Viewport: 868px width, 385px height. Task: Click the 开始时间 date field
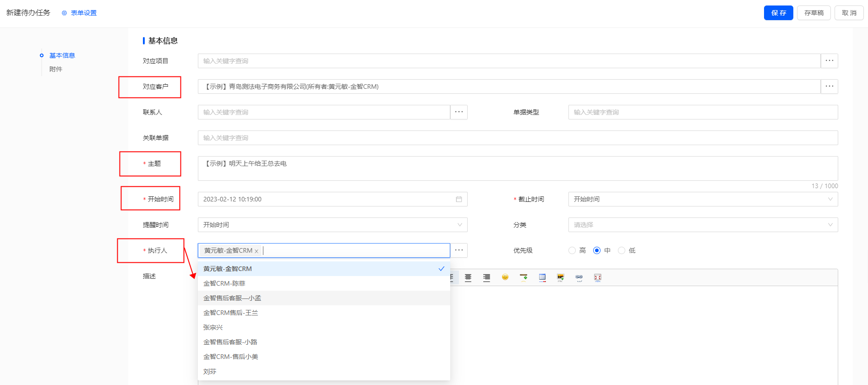click(x=333, y=199)
